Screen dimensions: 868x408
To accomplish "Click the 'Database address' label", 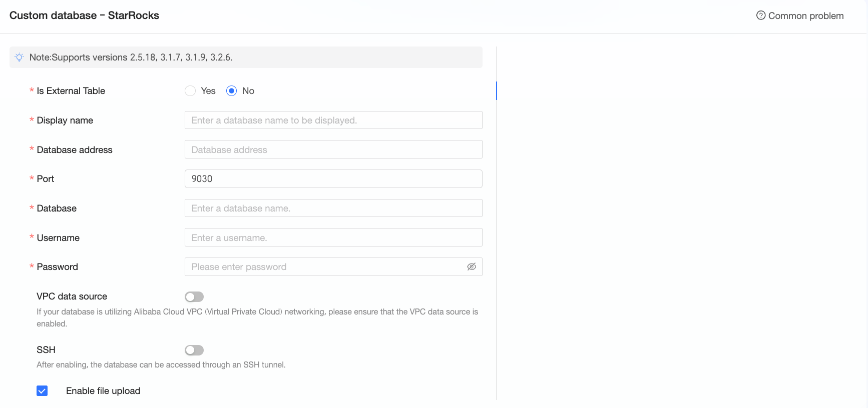I will 75,150.
